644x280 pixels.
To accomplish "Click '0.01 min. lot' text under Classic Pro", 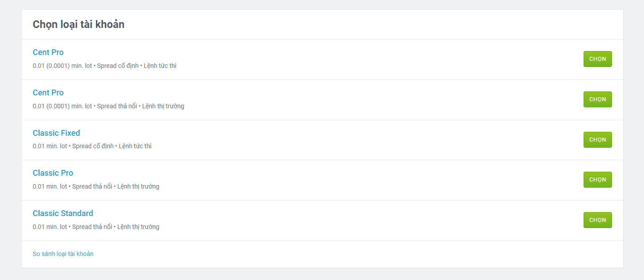I will (50, 186).
